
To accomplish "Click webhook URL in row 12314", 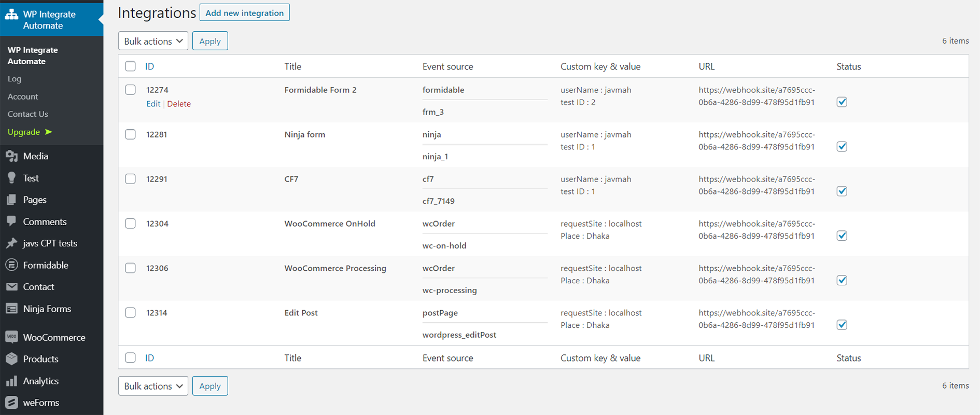I will 757,319.
